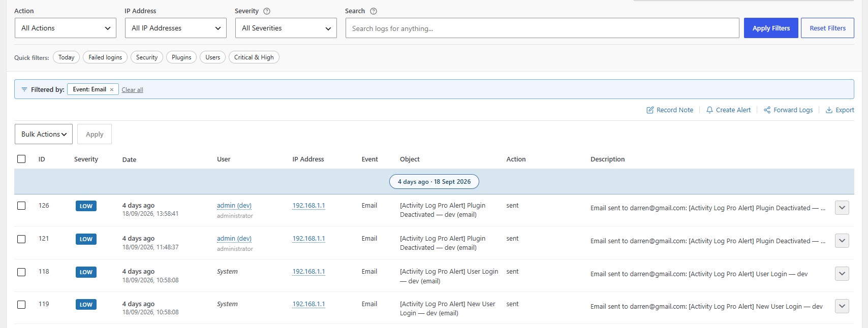Apply the Security quick filter
Image resolution: width=868 pixels, height=328 pixels.
tap(147, 57)
